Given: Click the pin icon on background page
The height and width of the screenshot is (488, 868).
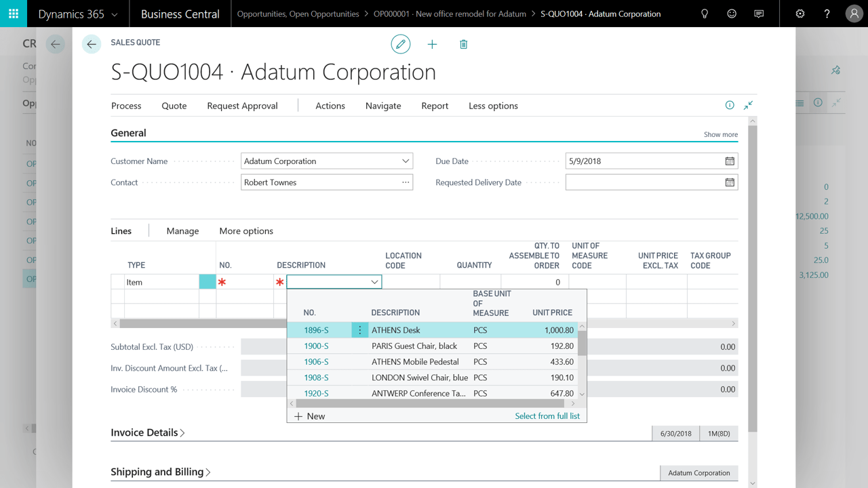Looking at the screenshot, I should click(x=836, y=70).
